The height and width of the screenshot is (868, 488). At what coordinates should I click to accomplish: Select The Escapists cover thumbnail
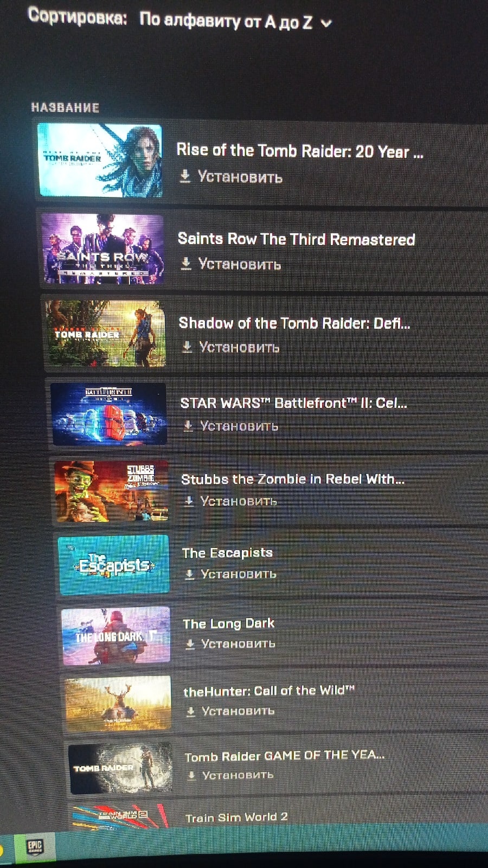(114, 564)
